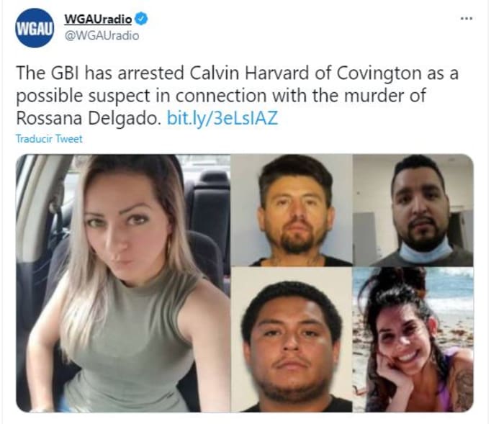The width and height of the screenshot is (504, 424).
Task: Click the word 'arrested' in the tweet text
Action: click(x=150, y=73)
